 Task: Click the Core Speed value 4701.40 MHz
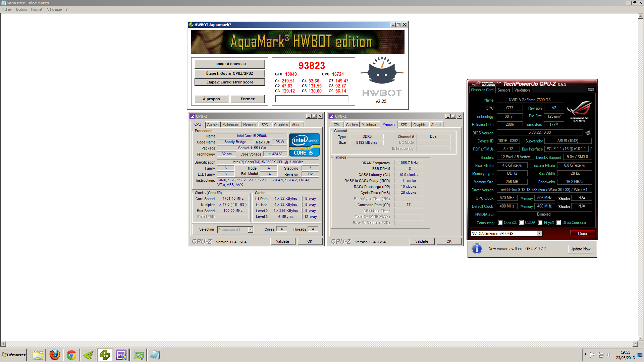point(233,198)
